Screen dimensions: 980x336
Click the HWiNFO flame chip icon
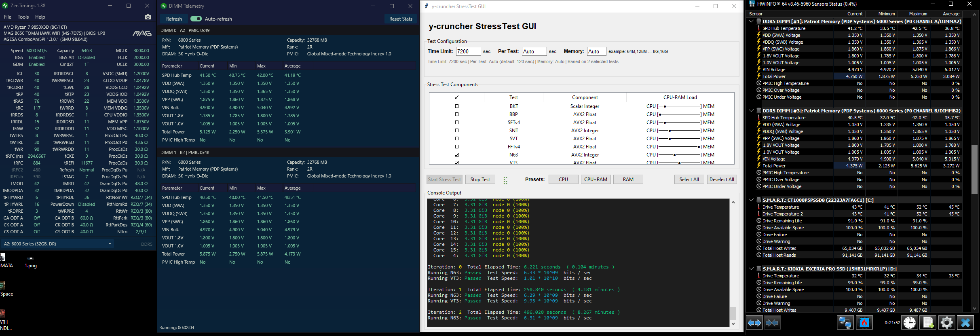[864, 323]
